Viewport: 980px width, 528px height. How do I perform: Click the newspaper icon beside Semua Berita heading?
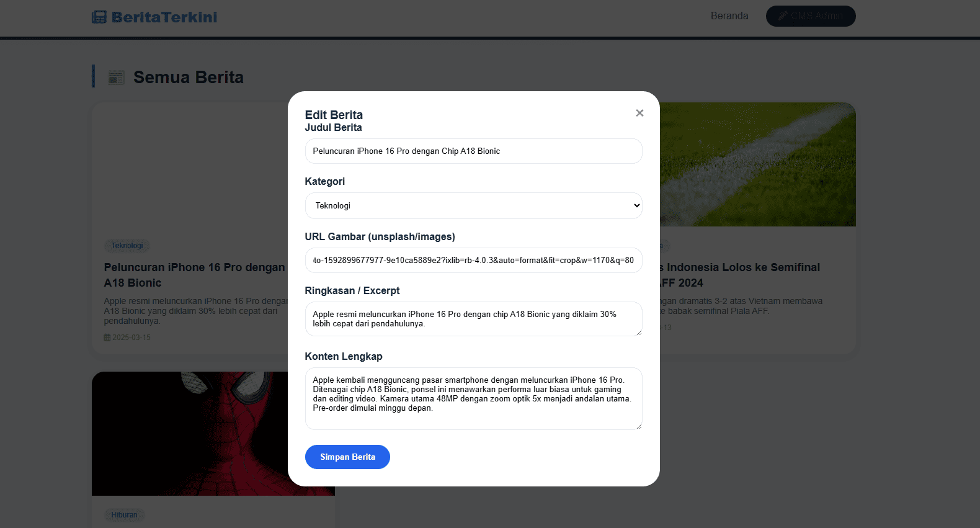(116, 77)
